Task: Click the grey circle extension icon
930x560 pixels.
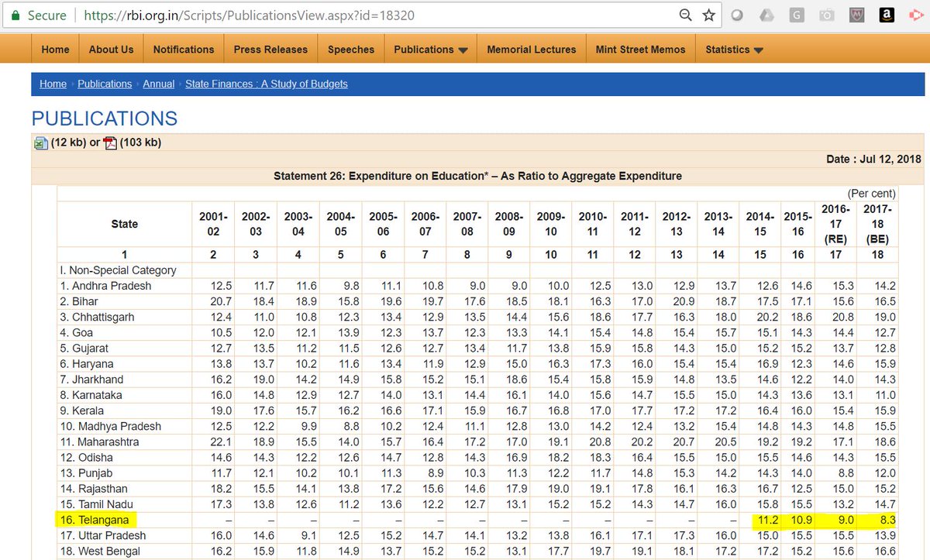Action: pos(737,15)
